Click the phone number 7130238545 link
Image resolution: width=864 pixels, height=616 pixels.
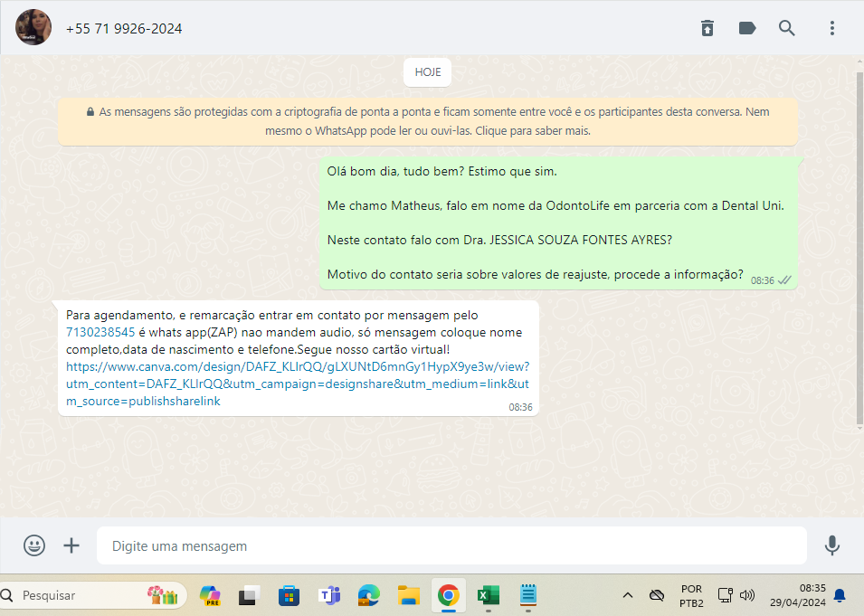pyautogui.click(x=100, y=332)
